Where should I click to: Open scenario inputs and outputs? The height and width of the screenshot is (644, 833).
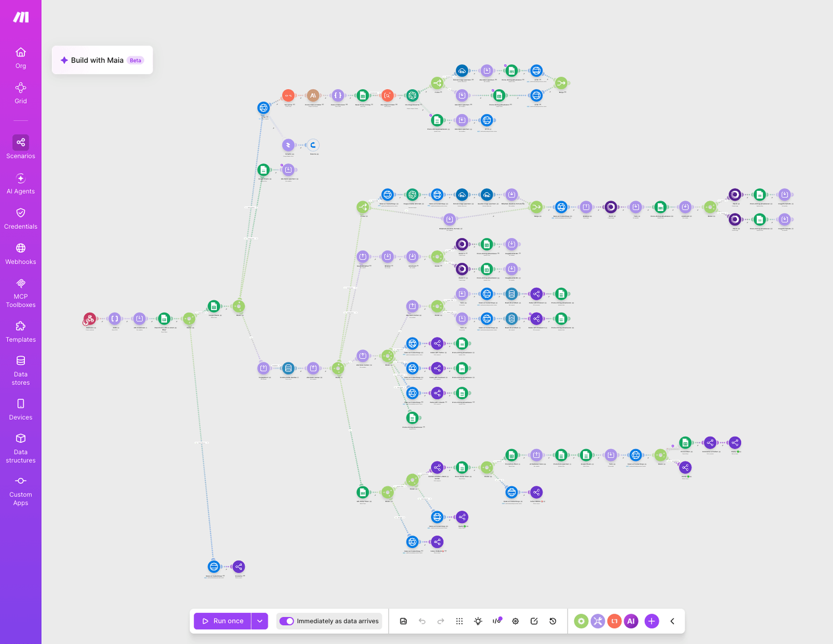497,621
